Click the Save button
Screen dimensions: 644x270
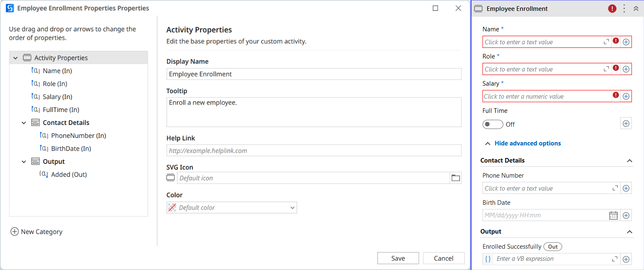click(x=398, y=258)
